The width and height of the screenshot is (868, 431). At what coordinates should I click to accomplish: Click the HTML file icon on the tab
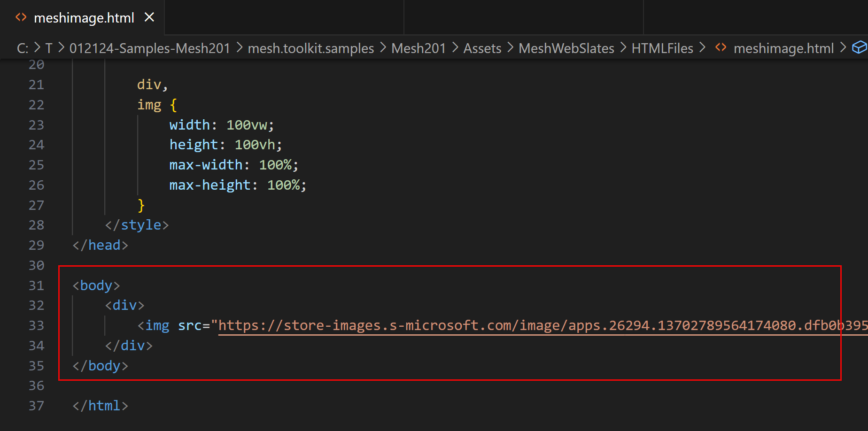[21, 17]
